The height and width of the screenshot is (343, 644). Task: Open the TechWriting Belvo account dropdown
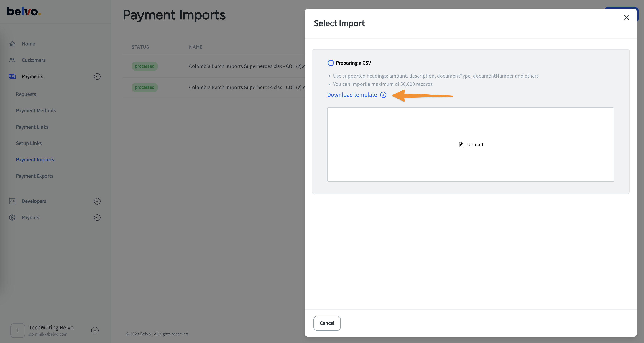coord(95,331)
